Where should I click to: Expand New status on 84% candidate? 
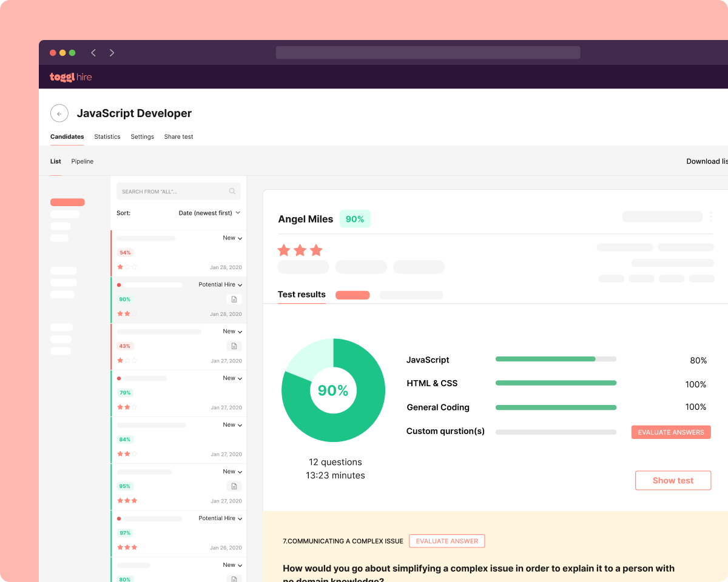click(x=232, y=425)
